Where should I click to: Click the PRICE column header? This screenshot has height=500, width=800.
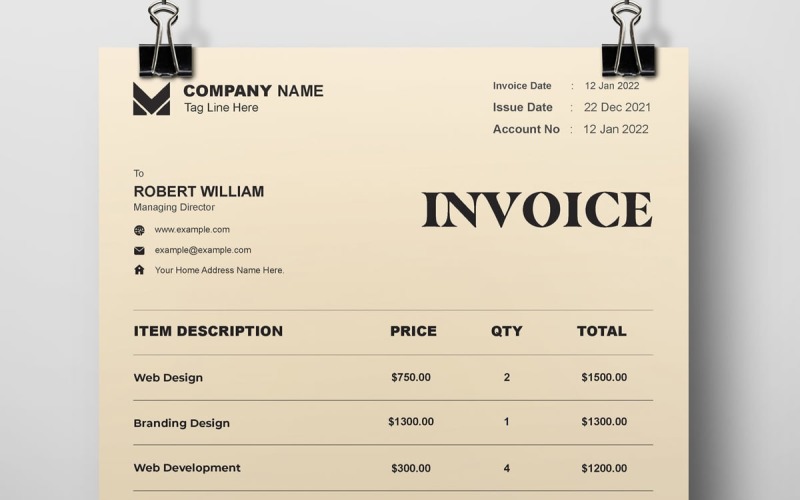(413, 331)
